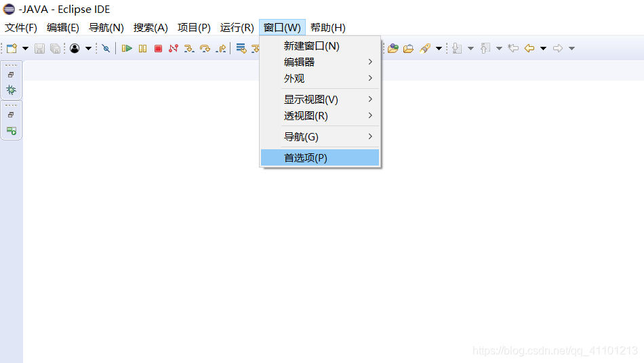Expand the 编辑器 submenu
This screenshot has width=644, height=363.
point(320,62)
